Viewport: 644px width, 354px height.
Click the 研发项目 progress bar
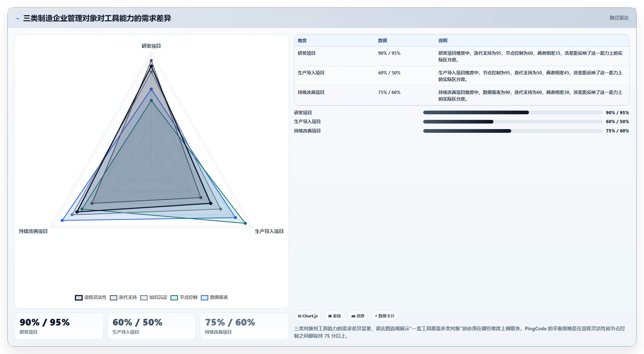513,112
